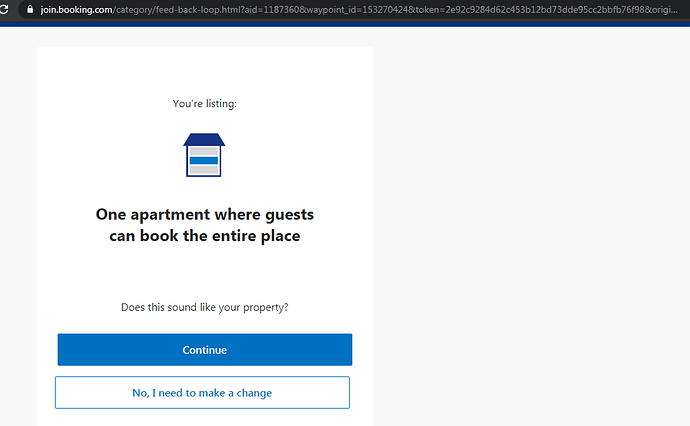690x426 pixels.
Task: Click the truncated ellipsis at URL end
Action: (x=673, y=11)
